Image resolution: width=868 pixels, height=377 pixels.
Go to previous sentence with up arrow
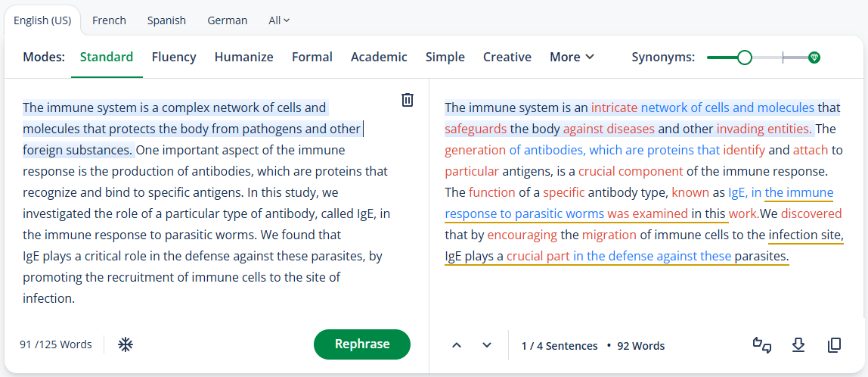pos(457,345)
